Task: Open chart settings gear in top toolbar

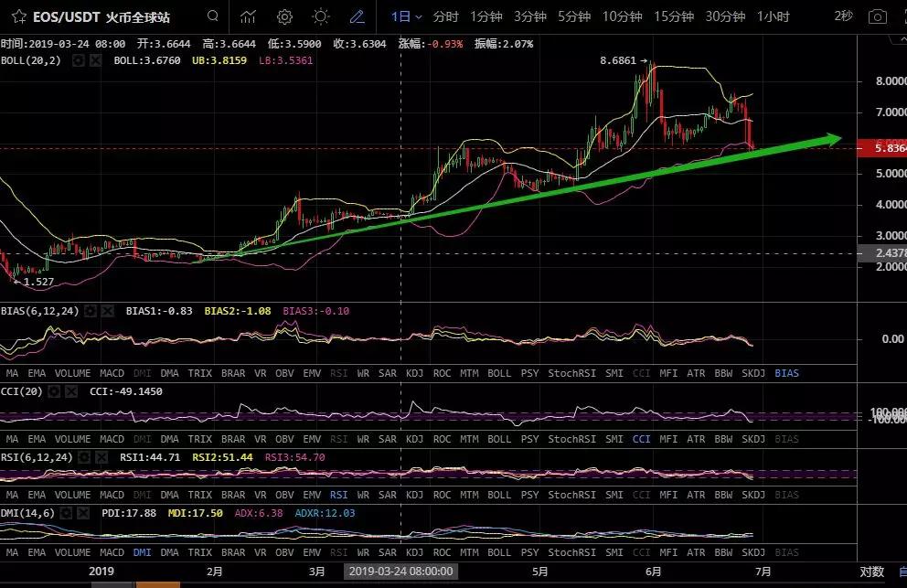Action: tap(284, 16)
